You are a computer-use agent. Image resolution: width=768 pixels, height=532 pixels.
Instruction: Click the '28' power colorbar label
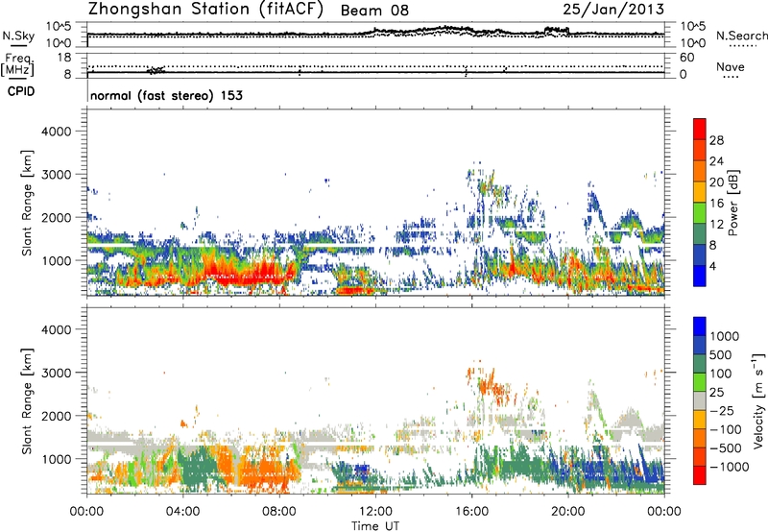coord(716,140)
